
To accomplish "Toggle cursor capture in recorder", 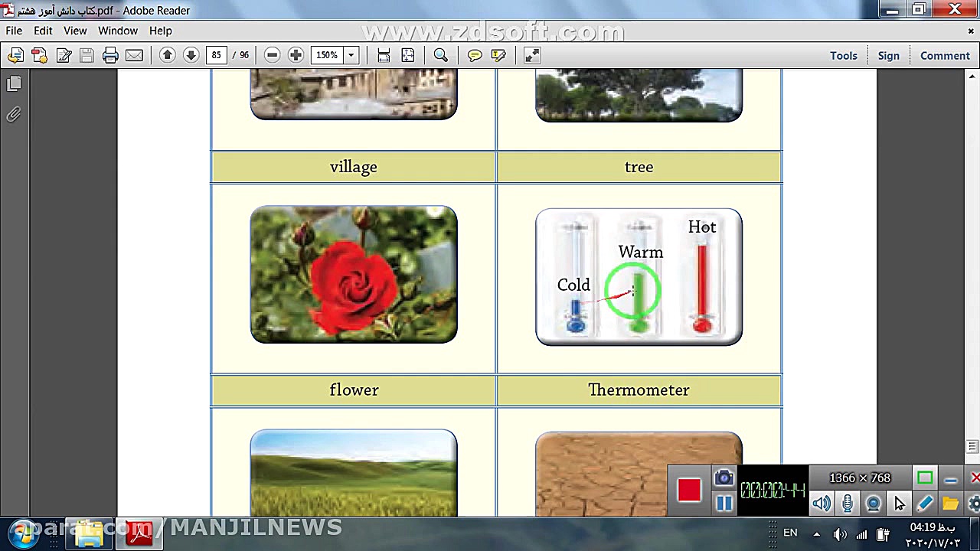I will [x=900, y=503].
